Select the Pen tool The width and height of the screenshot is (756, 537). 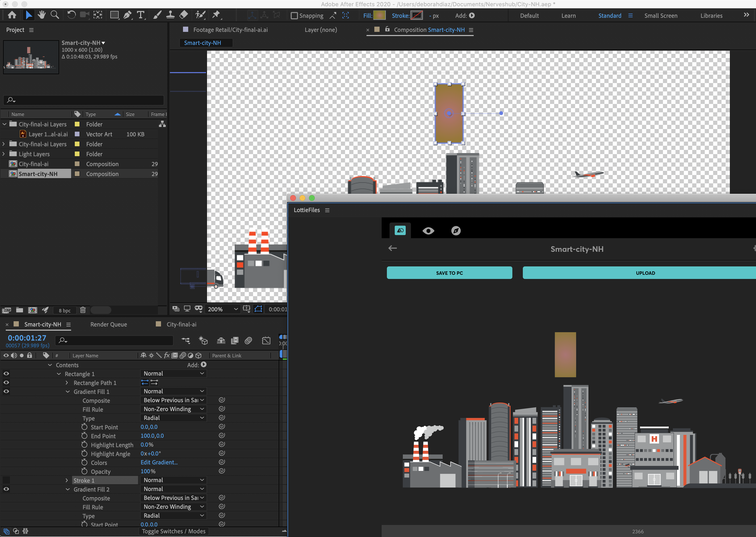click(x=128, y=15)
